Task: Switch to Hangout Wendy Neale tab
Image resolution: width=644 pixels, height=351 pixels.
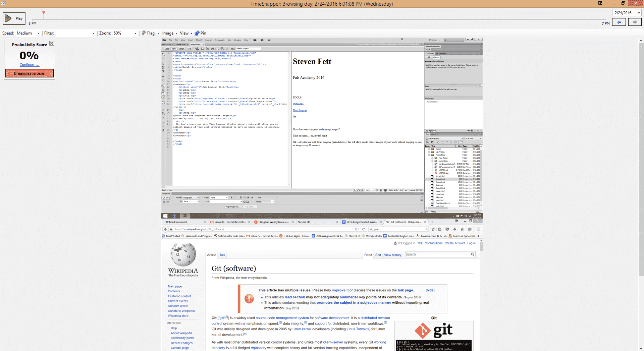Action: tap(274, 222)
